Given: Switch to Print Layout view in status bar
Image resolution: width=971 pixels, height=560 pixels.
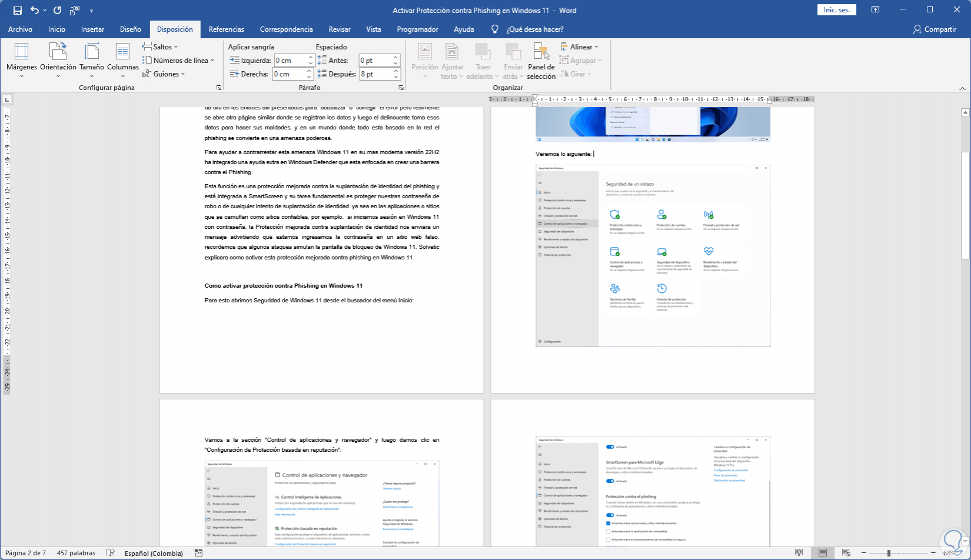Looking at the screenshot, I should [x=823, y=553].
